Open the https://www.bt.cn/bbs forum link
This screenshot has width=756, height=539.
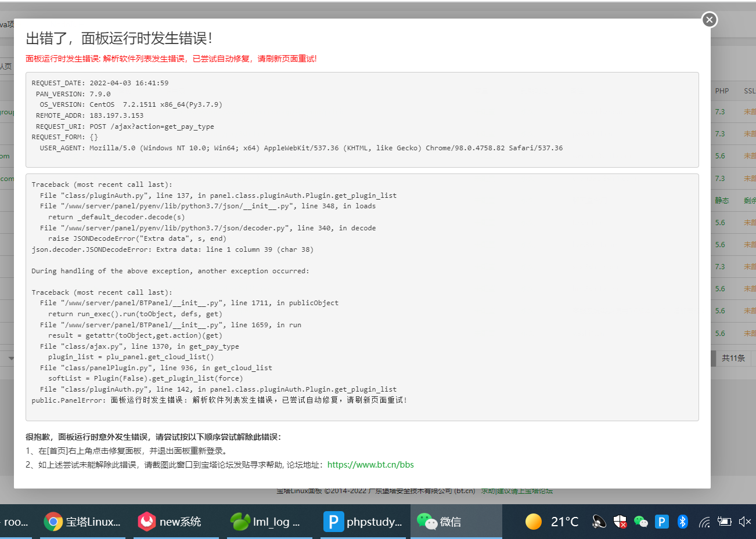370,465
